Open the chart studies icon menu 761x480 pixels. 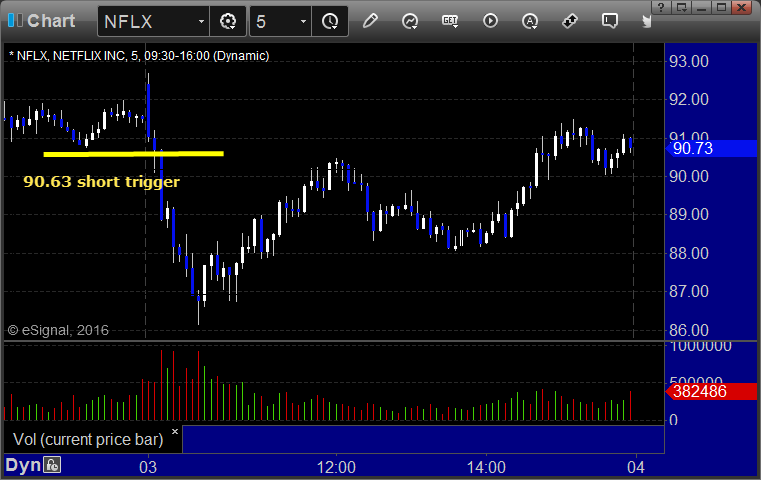[x=410, y=21]
